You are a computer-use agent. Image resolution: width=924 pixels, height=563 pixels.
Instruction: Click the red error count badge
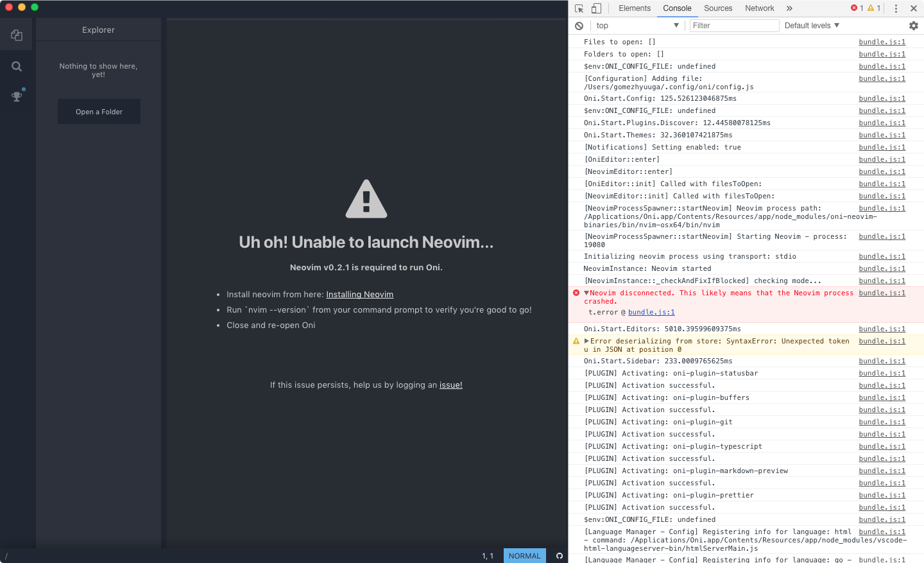(x=857, y=8)
